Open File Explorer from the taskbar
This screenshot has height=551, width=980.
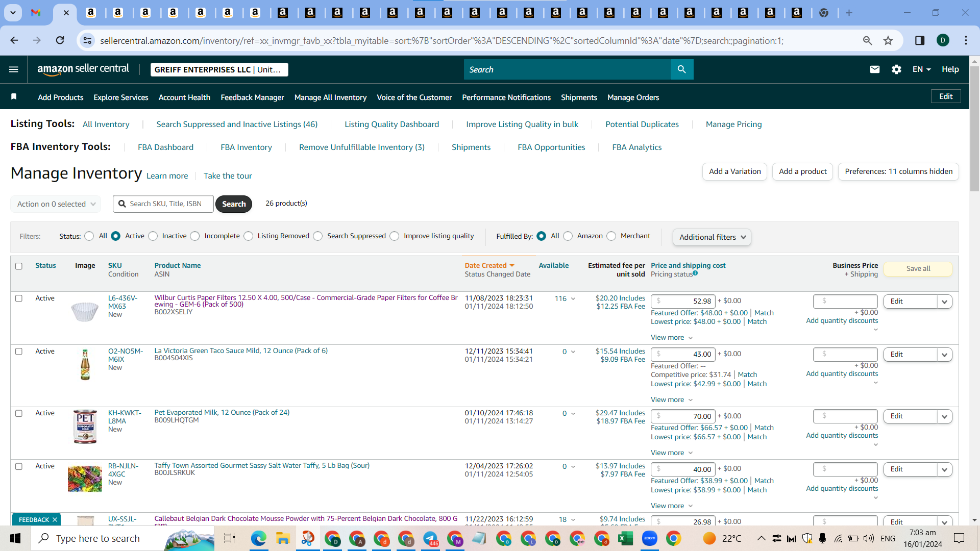[283, 538]
